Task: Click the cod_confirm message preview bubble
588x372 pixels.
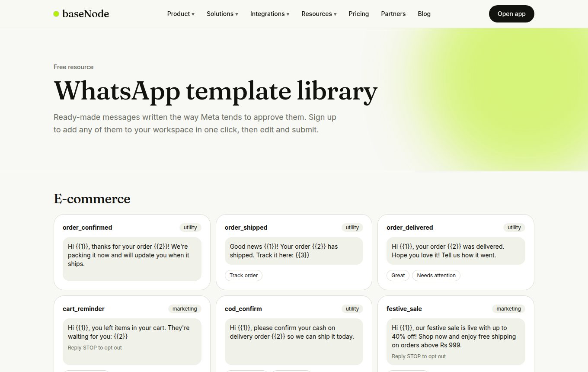Action: tap(294, 342)
